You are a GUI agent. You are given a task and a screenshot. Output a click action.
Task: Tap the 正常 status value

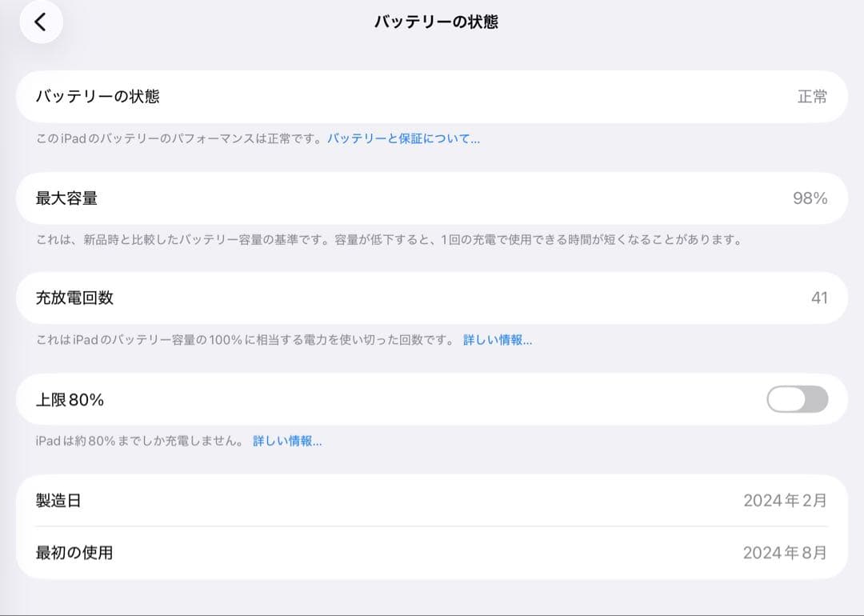(812, 96)
